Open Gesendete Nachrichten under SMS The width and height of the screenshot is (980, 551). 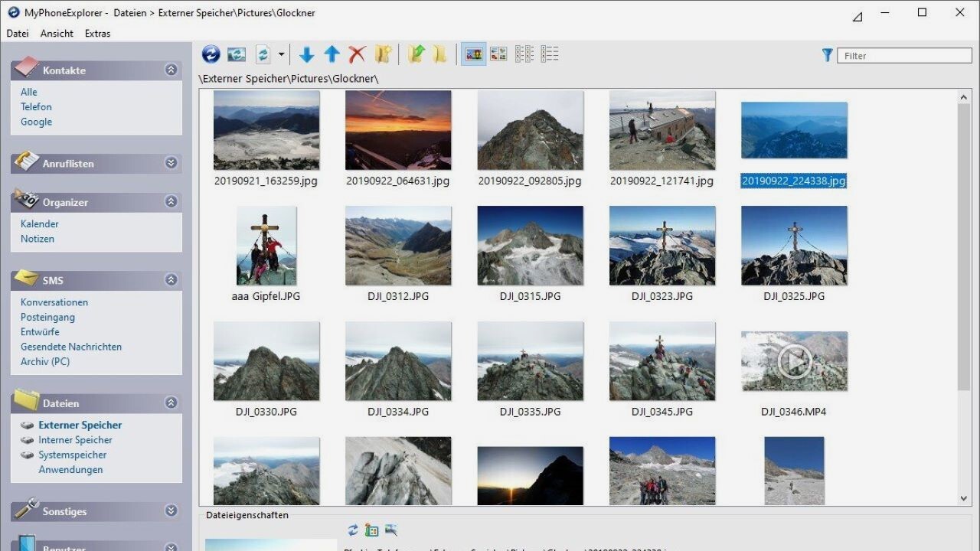[70, 346]
